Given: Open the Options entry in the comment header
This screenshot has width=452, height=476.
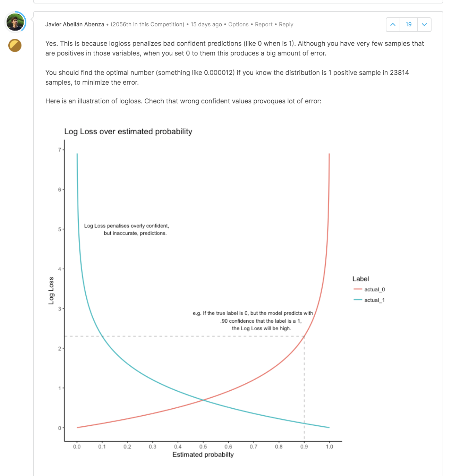Looking at the screenshot, I should tap(238, 24).
